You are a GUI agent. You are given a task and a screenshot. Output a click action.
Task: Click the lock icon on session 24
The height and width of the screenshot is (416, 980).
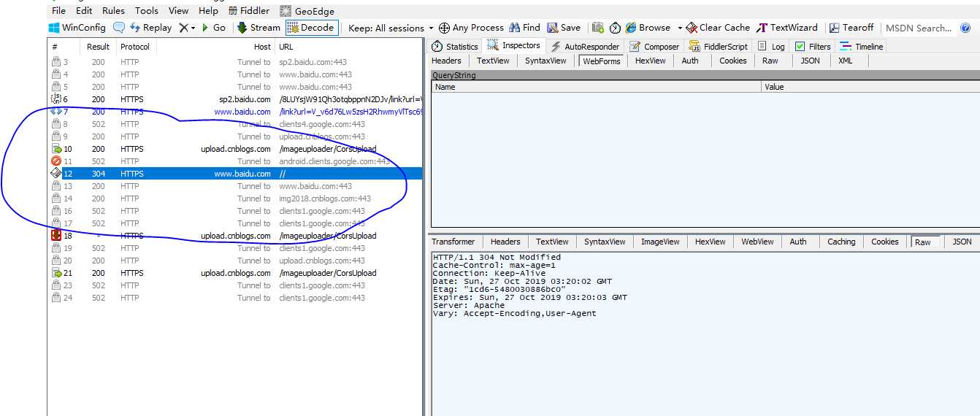click(x=56, y=298)
